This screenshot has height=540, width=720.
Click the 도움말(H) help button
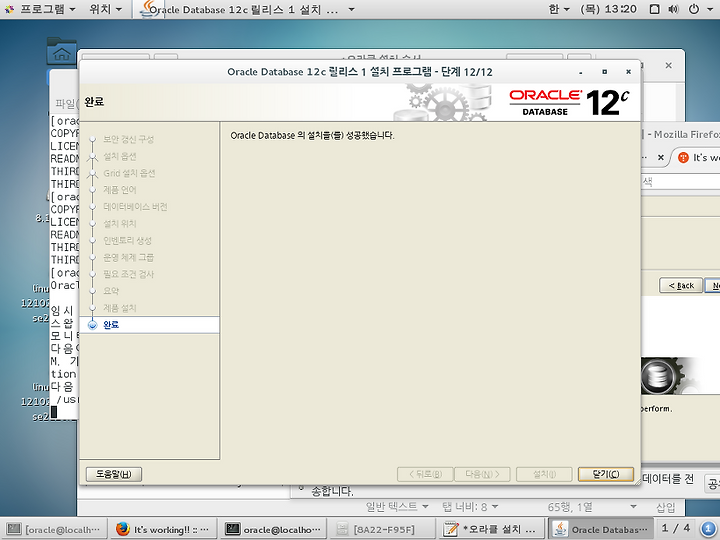pyautogui.click(x=113, y=474)
